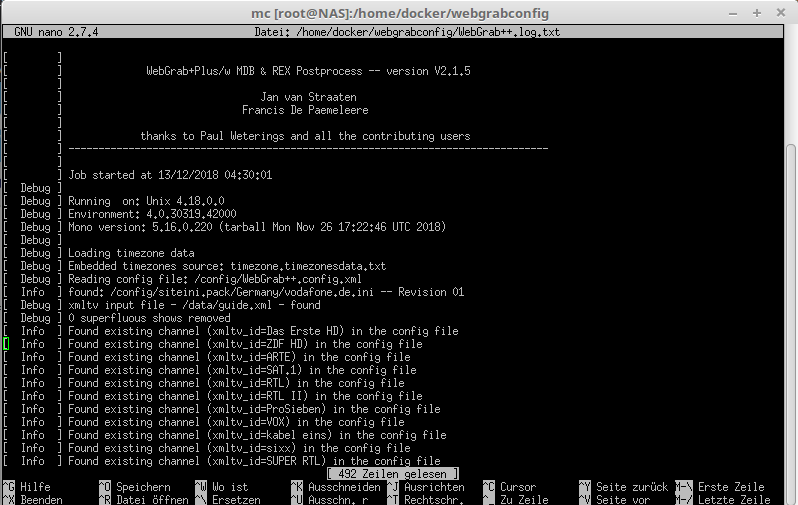The height and width of the screenshot is (505, 798).
Task: Click the vodafone.de.ini Revision 01 line
Action: pos(266,292)
